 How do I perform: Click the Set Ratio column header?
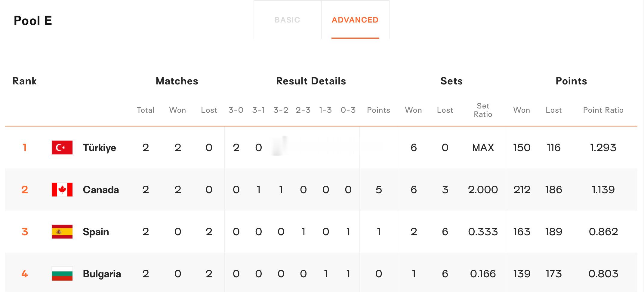483,110
